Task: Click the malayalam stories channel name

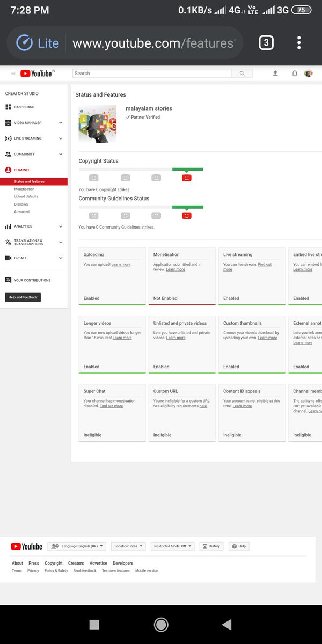Action: tap(149, 108)
